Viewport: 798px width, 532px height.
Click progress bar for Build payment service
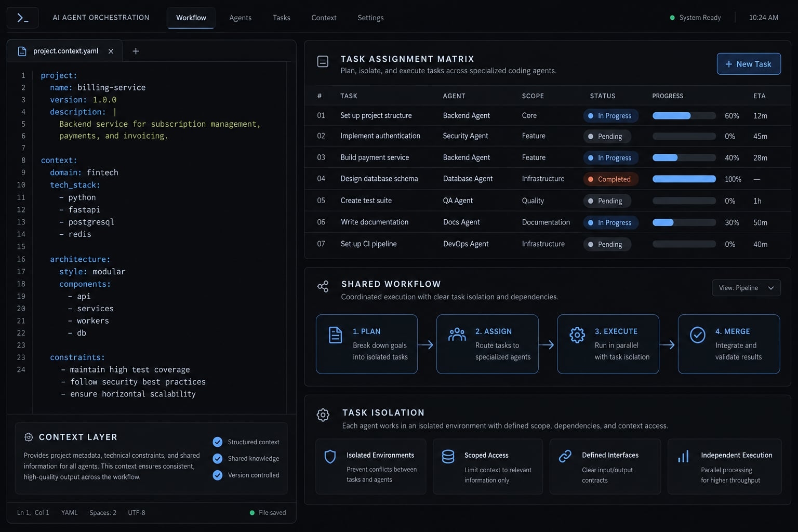pos(684,158)
